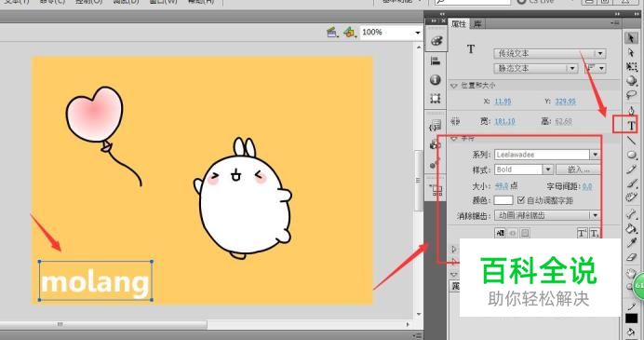
Task: Select the Text tool (T)
Action: [x=631, y=125]
